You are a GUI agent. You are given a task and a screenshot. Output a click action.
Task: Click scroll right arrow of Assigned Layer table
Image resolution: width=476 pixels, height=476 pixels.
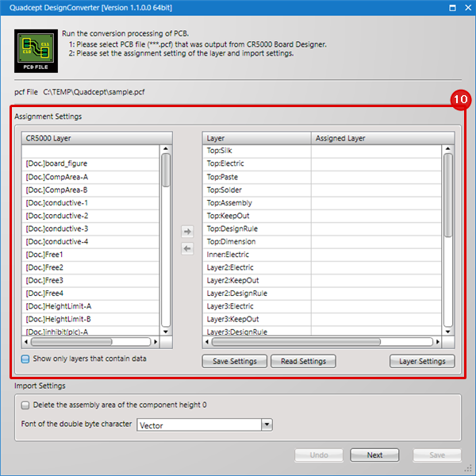[x=438, y=342]
